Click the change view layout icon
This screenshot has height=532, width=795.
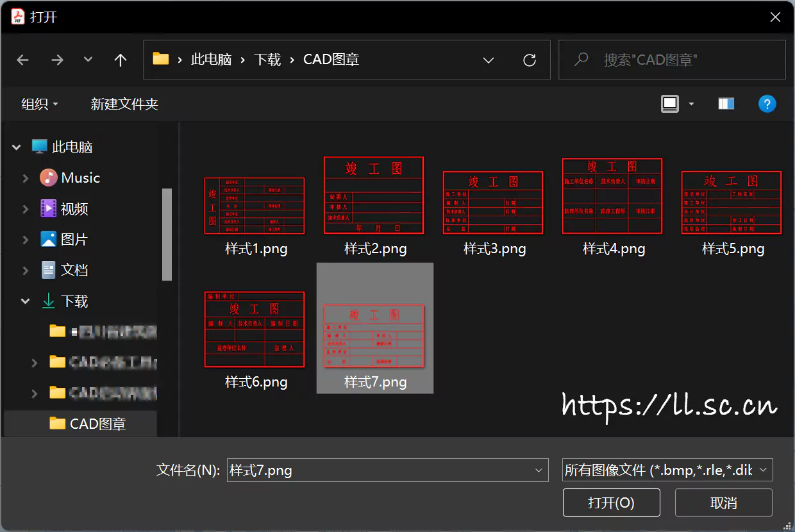670,104
